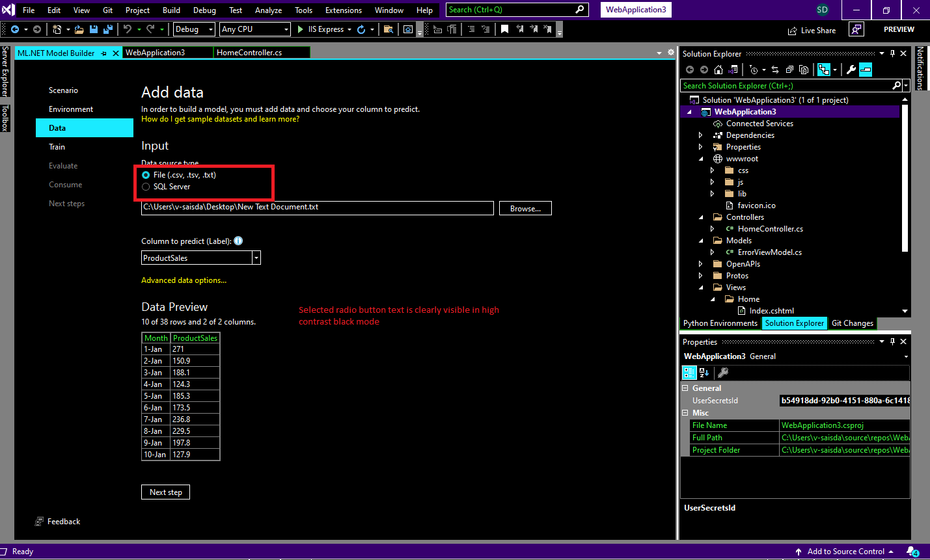
Task: Select the Save All icon
Action: point(109,29)
